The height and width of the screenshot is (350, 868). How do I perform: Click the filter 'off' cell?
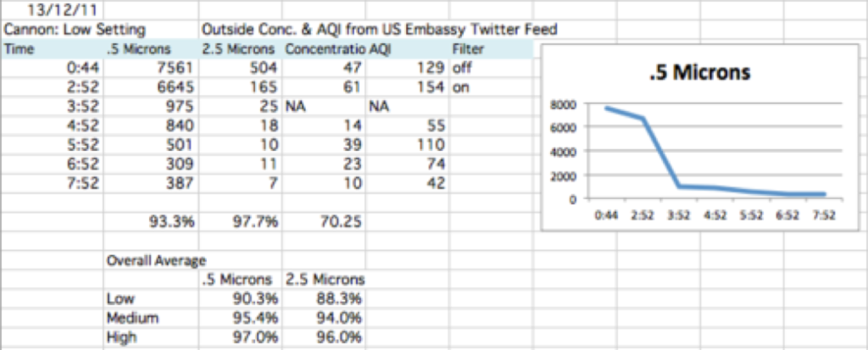pyautogui.click(x=491, y=68)
